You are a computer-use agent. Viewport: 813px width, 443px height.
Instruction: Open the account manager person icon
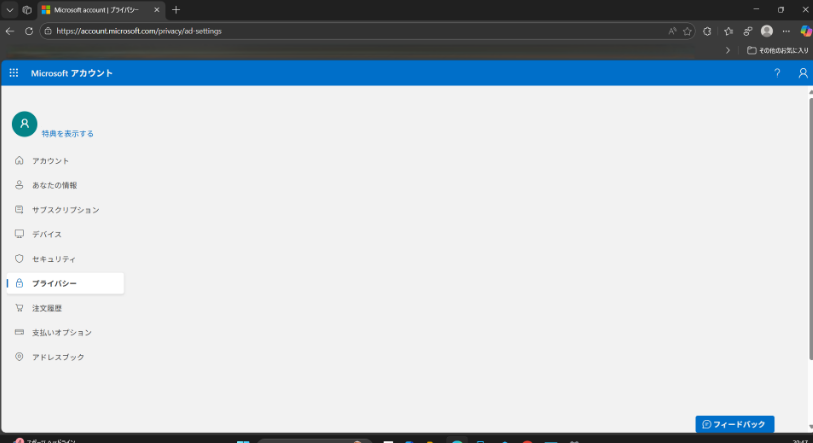803,73
